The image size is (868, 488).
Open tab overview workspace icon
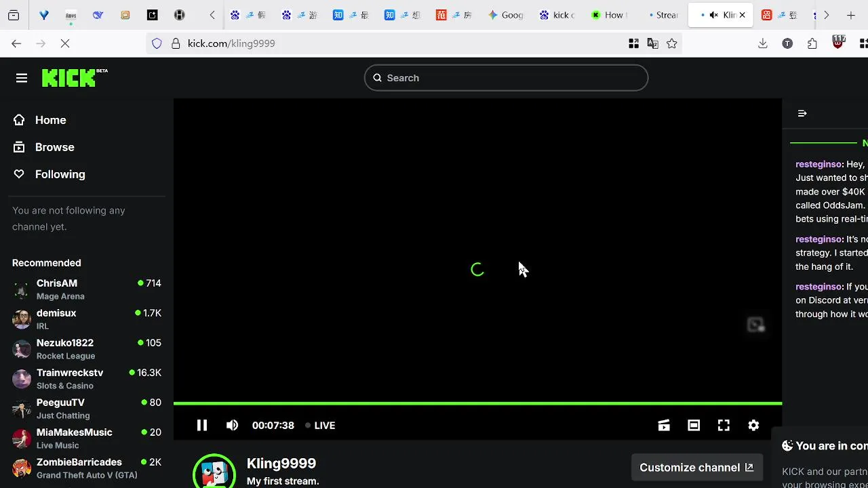[14, 15]
